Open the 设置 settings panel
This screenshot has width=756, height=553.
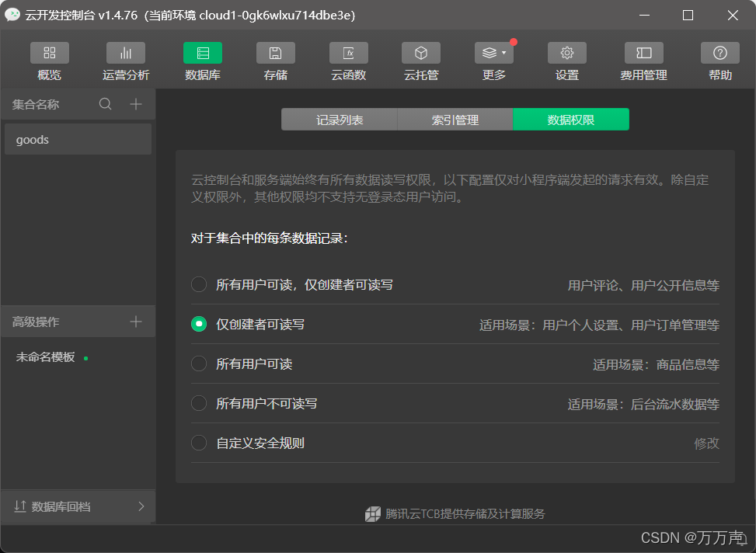(x=566, y=61)
